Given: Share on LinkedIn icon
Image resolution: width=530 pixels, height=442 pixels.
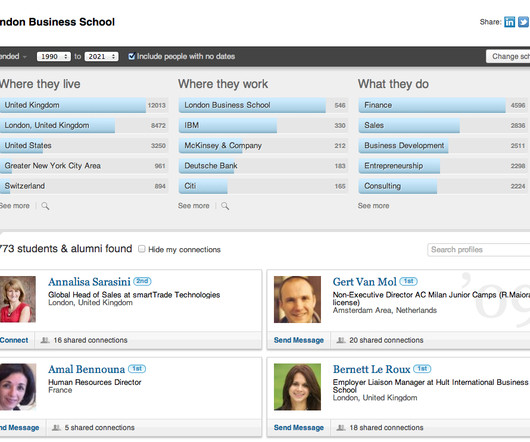Looking at the screenshot, I should tap(509, 22).
